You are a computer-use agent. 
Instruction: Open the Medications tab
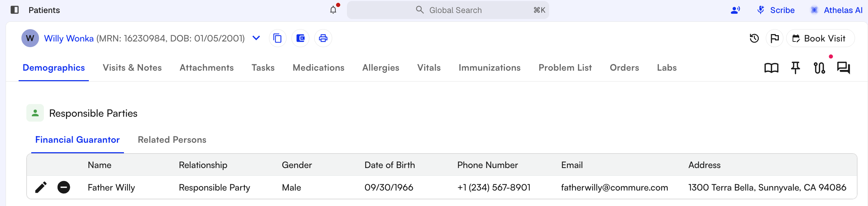tap(318, 68)
